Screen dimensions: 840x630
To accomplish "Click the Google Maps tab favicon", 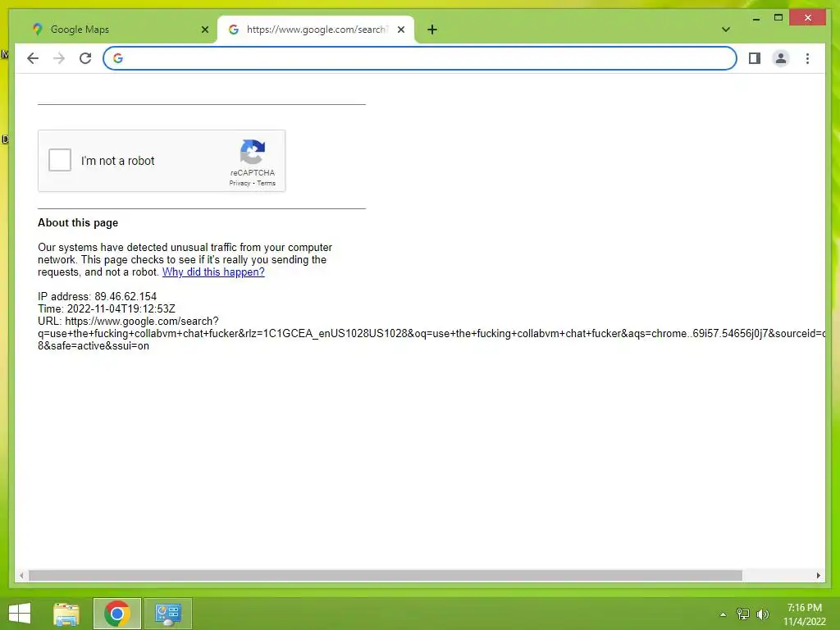I will [x=37, y=30].
